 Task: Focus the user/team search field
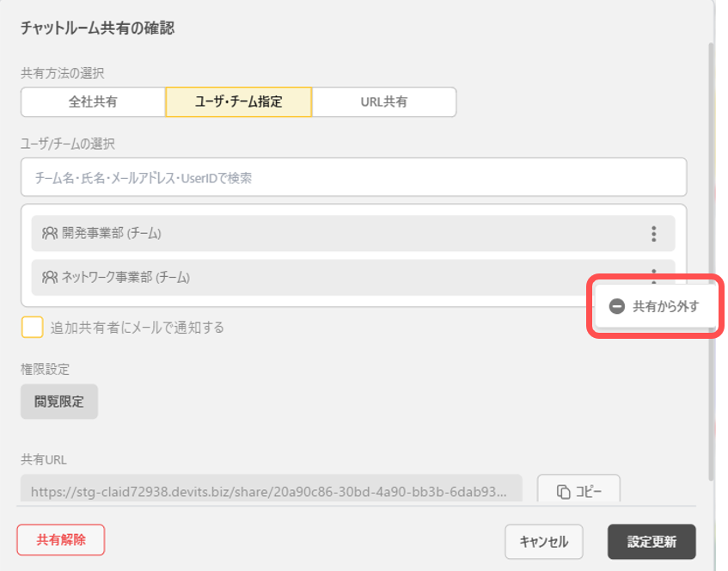pos(353,178)
